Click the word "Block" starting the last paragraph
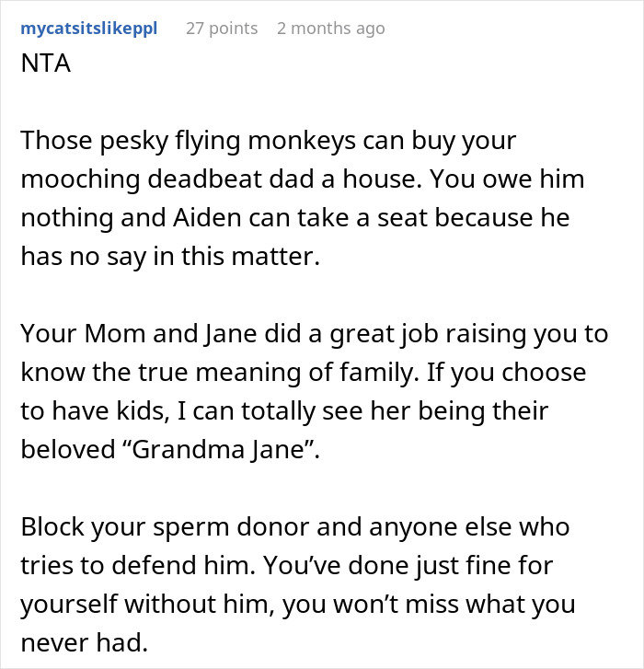Viewport: 644px width, 669px height. pos(48,529)
